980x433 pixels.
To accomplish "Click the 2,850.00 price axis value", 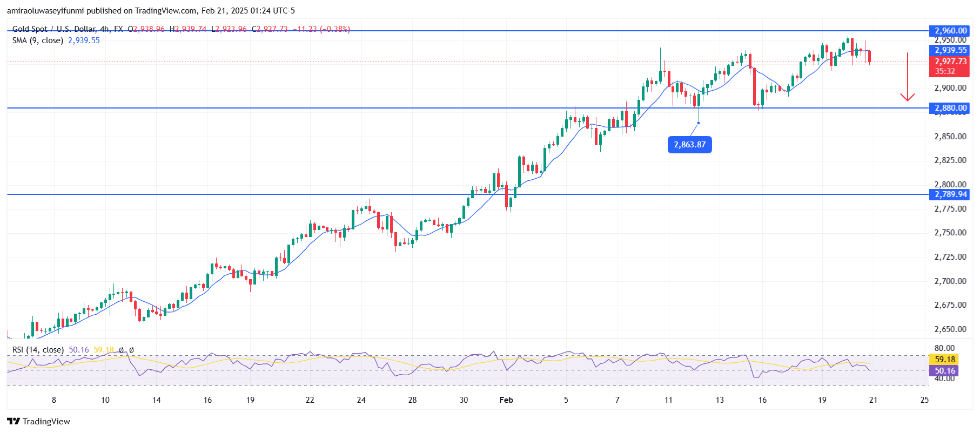I will tap(950, 137).
